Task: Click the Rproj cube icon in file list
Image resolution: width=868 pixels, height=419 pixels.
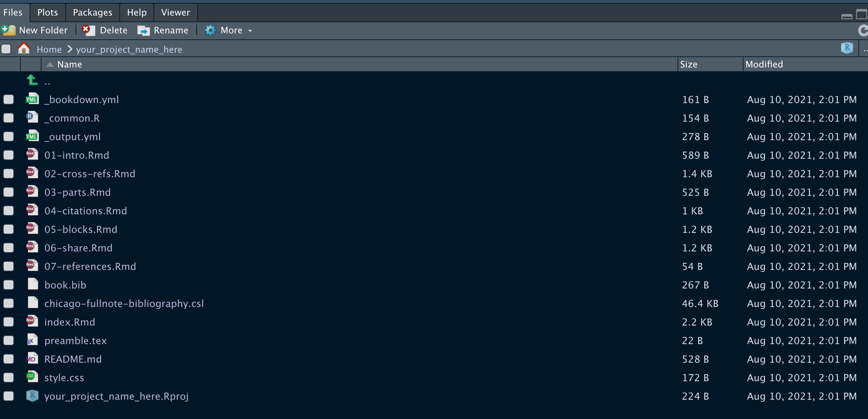Action: click(32, 396)
